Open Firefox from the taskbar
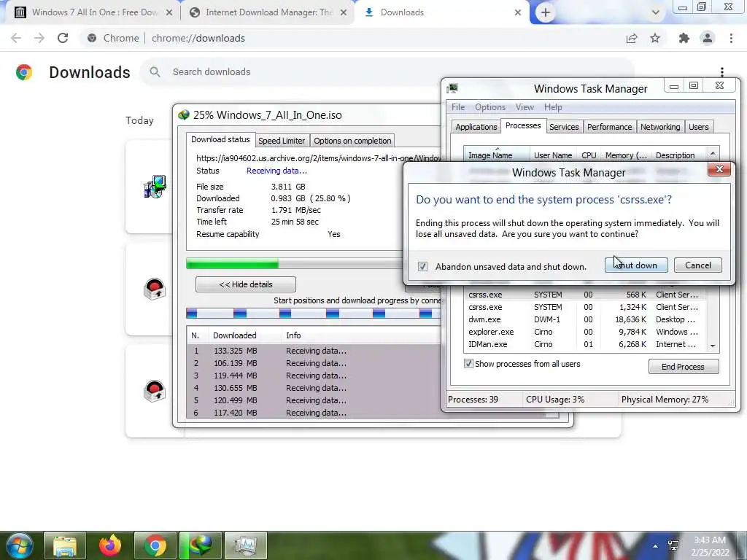Image resolution: width=747 pixels, height=560 pixels. pyautogui.click(x=110, y=545)
